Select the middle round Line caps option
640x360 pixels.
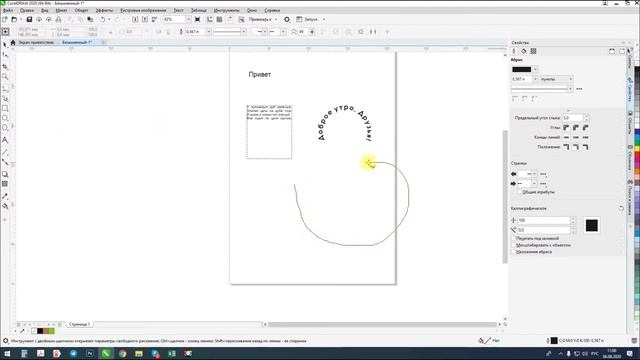576,138
